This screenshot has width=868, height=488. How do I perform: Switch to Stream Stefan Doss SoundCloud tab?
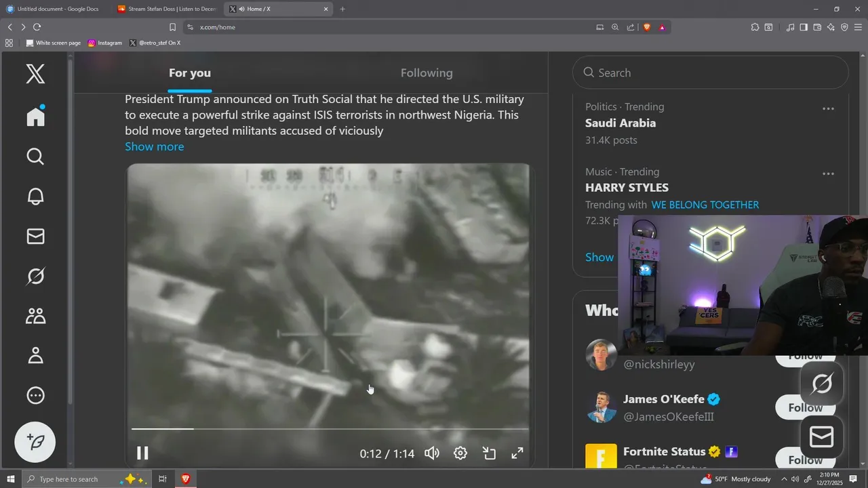[x=166, y=9]
